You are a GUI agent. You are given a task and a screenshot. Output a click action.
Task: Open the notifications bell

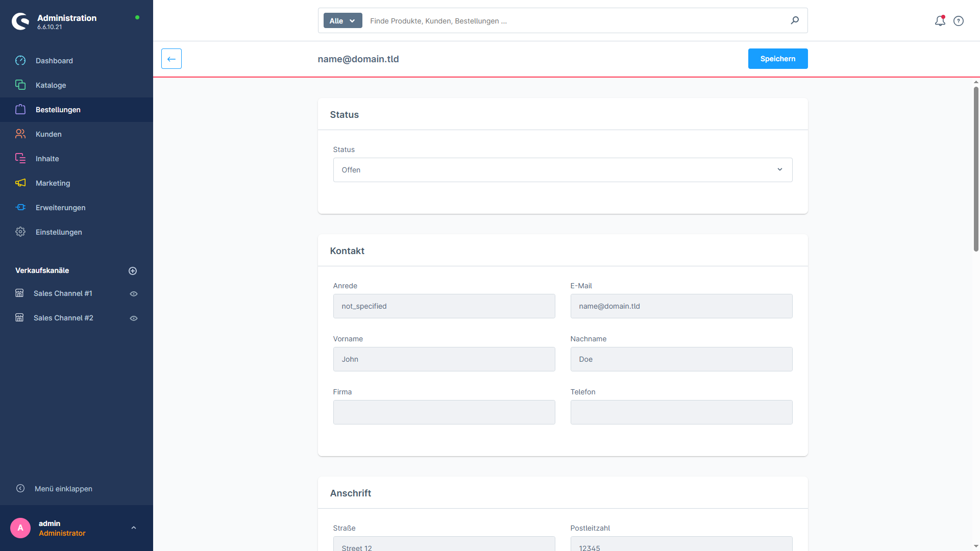(x=940, y=21)
